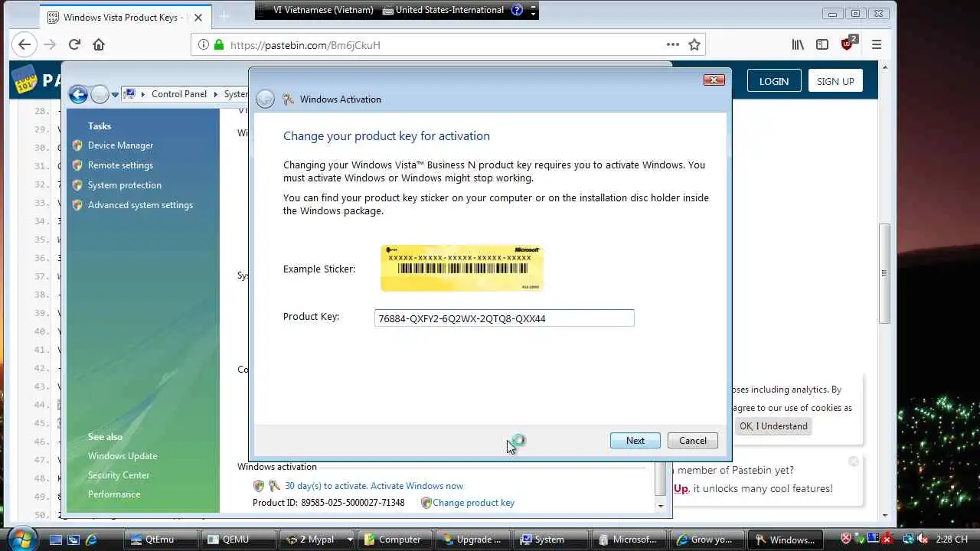This screenshot has height=551, width=980.
Task: Select United States-International keyboard layout
Action: point(443,10)
